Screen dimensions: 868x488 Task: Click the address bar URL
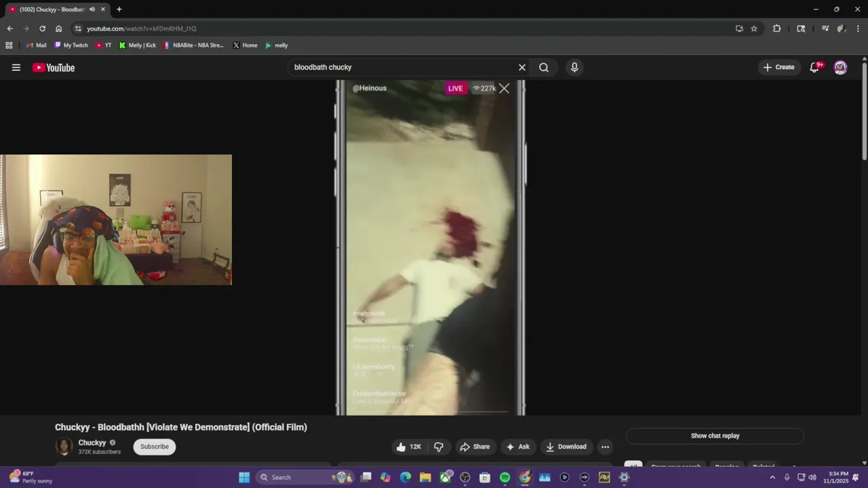tap(141, 28)
